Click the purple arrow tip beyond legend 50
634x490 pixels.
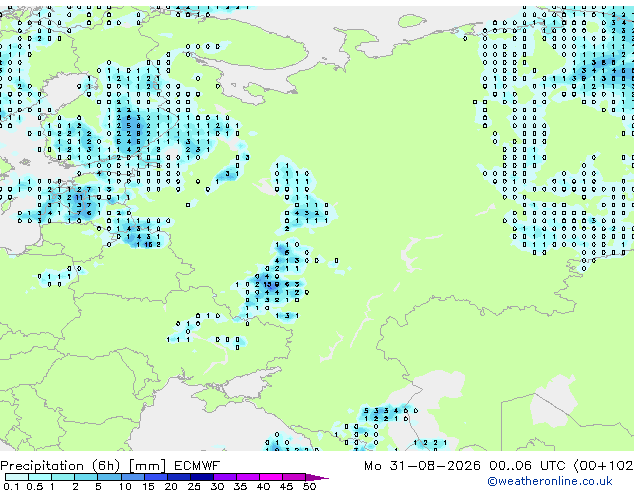coord(317,478)
